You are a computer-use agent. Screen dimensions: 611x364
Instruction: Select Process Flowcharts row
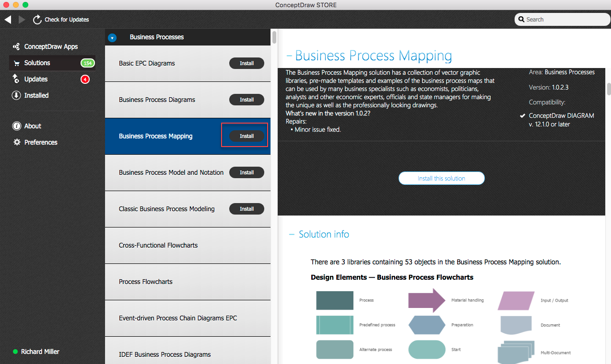(188, 282)
